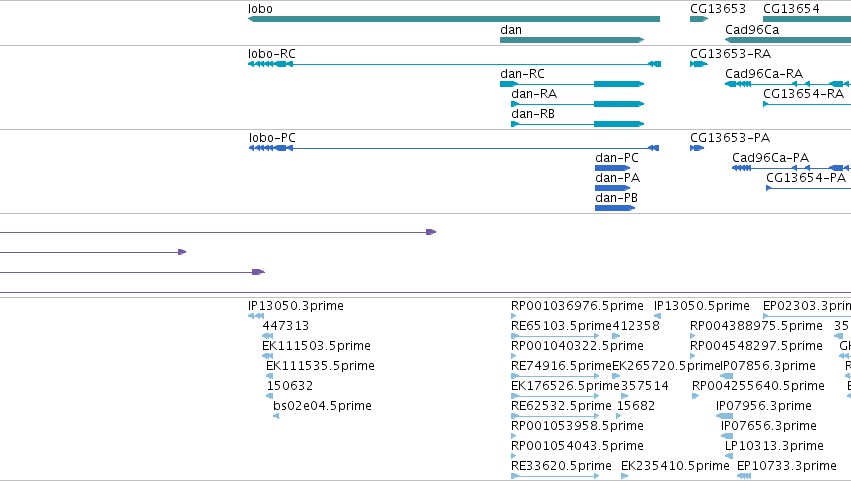Select the RP004388975.5prime EST label
851x481 pixels.
pyautogui.click(x=756, y=326)
